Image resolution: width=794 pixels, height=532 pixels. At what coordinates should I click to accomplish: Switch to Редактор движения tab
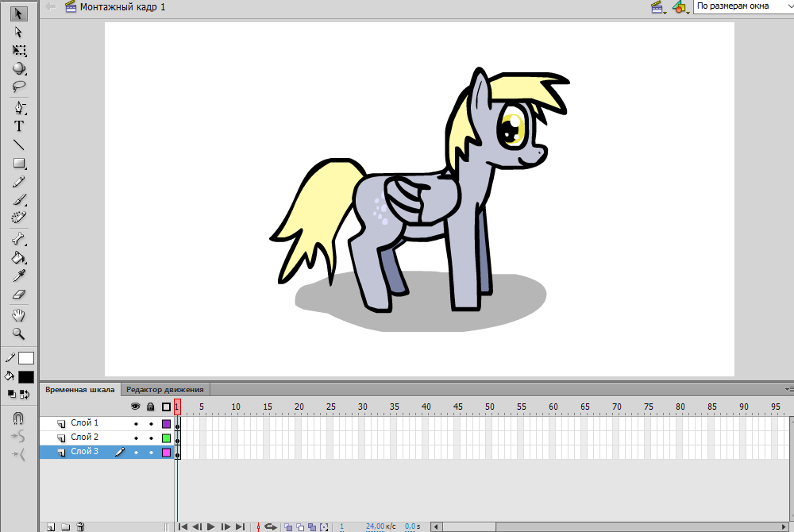[165, 389]
